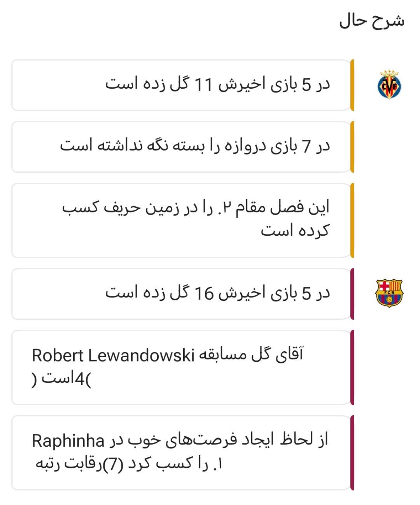
Task: Tap the Villarreal club crest
Action: point(389,84)
